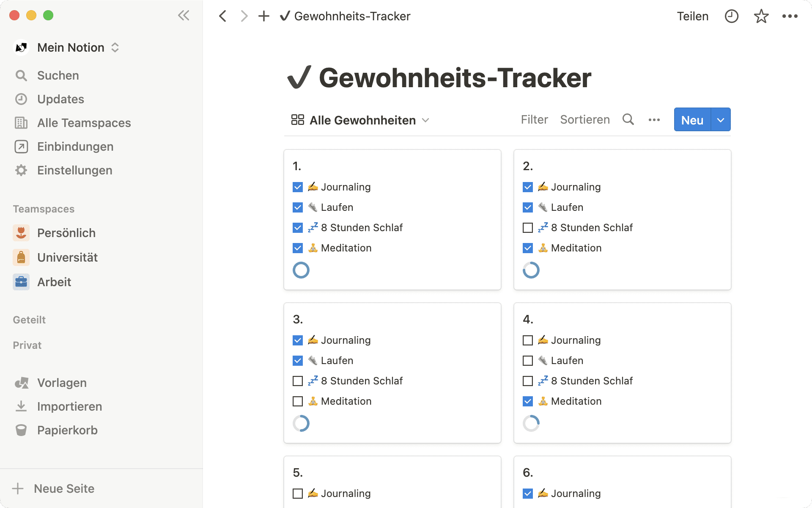The height and width of the screenshot is (508, 812).
Task: Click the Teilen button
Action: coord(692,16)
